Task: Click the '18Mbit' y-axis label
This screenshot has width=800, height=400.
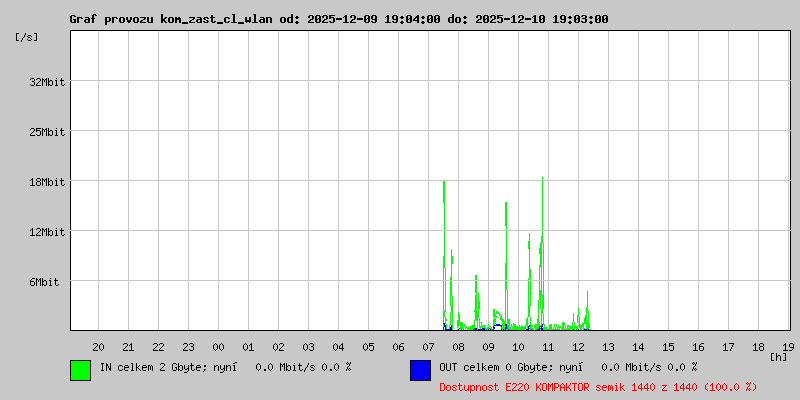Action: click(x=47, y=182)
